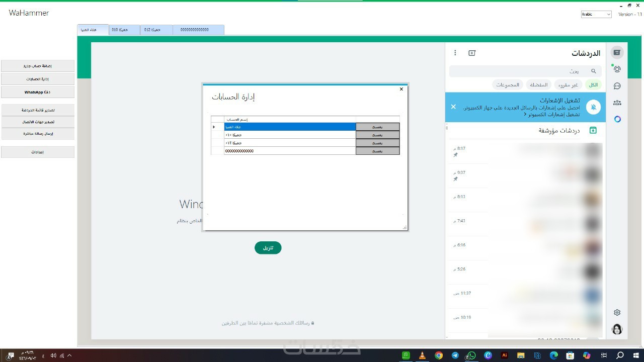Image resolution: width=644 pixels, height=362 pixels.
Task: Open WhatsApp settings gear icon
Action: tap(617, 313)
